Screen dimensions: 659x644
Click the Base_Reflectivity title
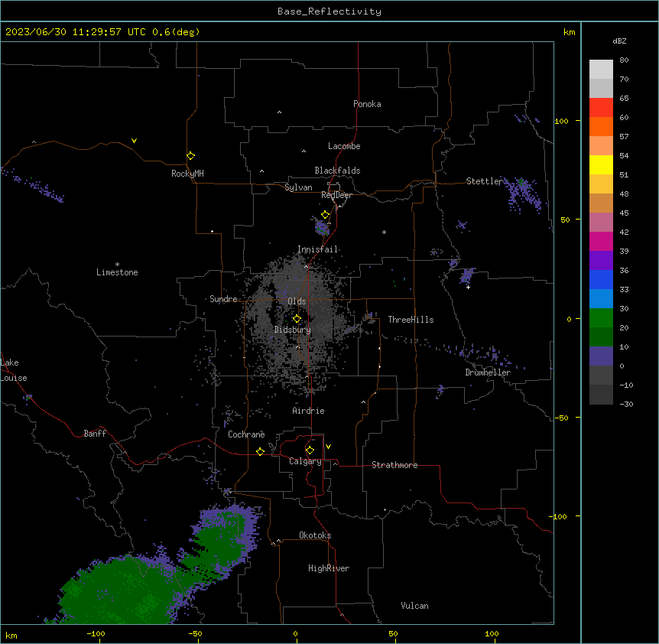[x=329, y=11]
